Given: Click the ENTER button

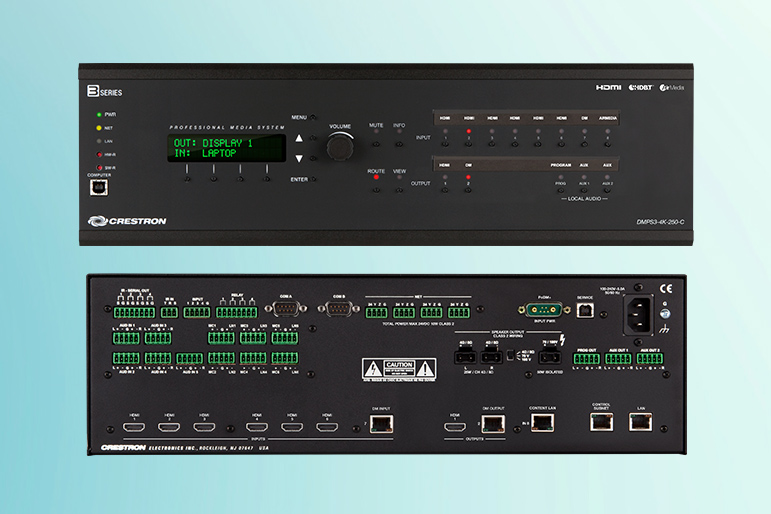Looking at the screenshot, I should (313, 179).
